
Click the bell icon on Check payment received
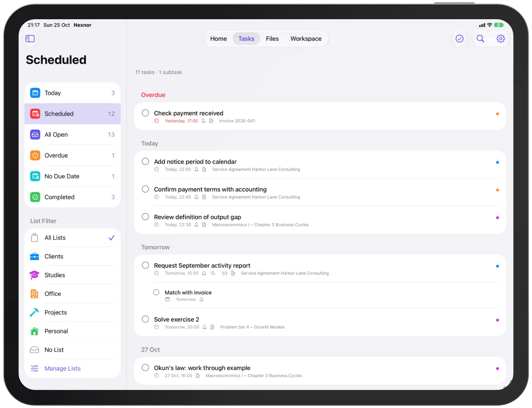[x=203, y=121]
